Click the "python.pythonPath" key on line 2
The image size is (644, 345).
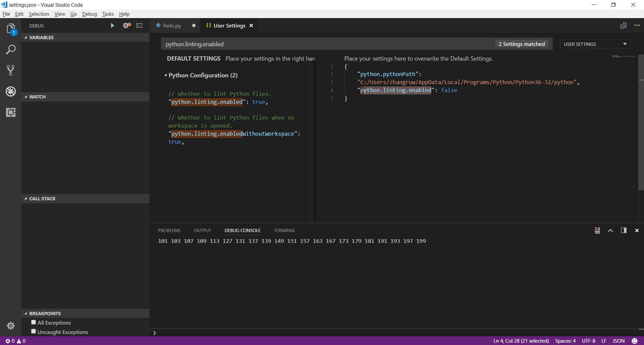click(388, 74)
